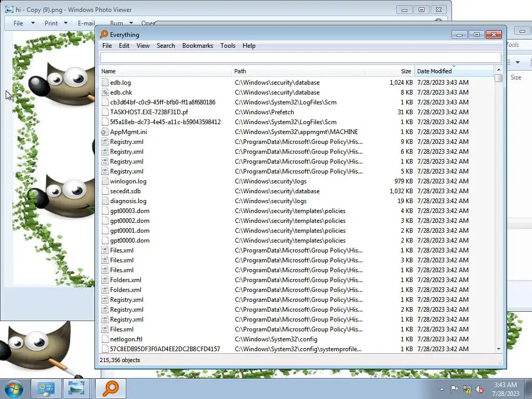Open the Everything app in taskbar
532x399 pixels.
(x=111, y=389)
